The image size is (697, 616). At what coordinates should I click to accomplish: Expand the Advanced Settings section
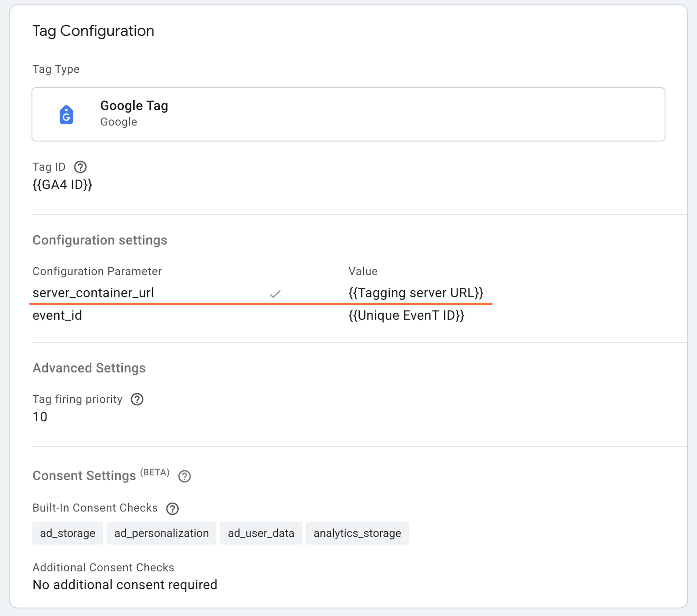point(89,368)
